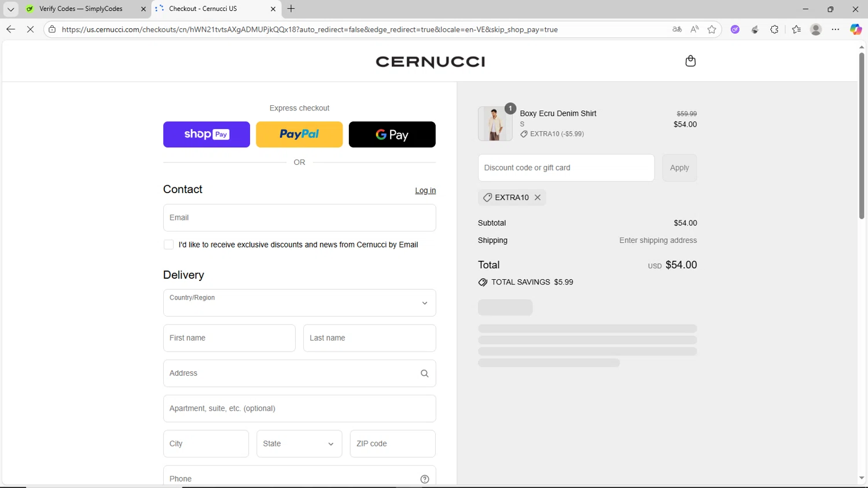Viewport: 868px width, 488px height.
Task: Open the browser Extensions puzzle icon
Action: point(774,29)
